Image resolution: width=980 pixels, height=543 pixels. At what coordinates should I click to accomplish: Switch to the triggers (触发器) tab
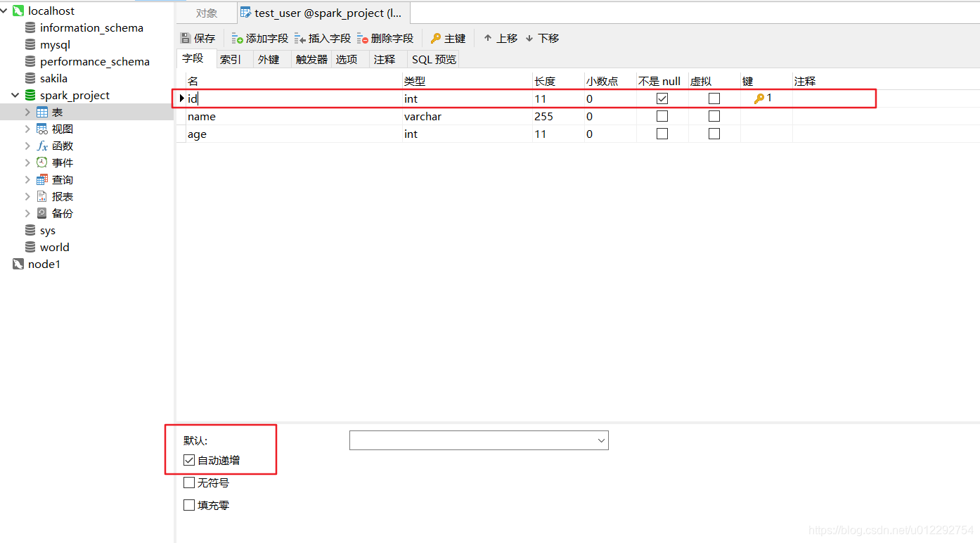point(311,60)
